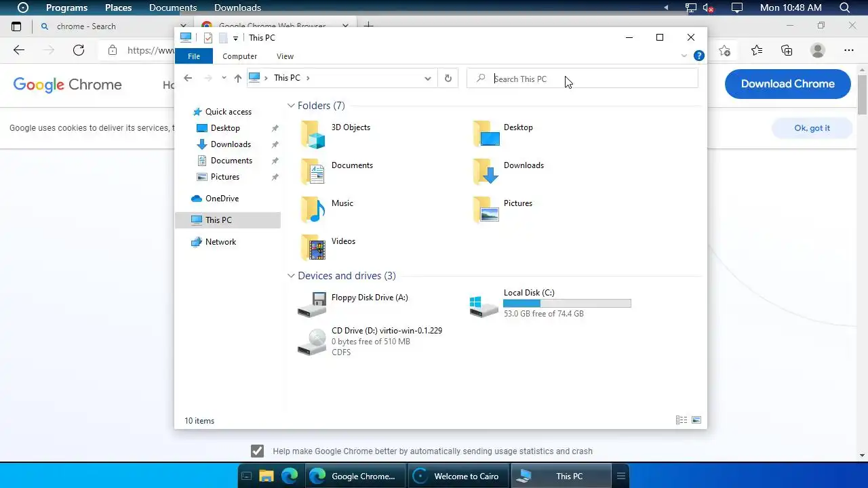Open the action center notification icon

click(x=737, y=7)
